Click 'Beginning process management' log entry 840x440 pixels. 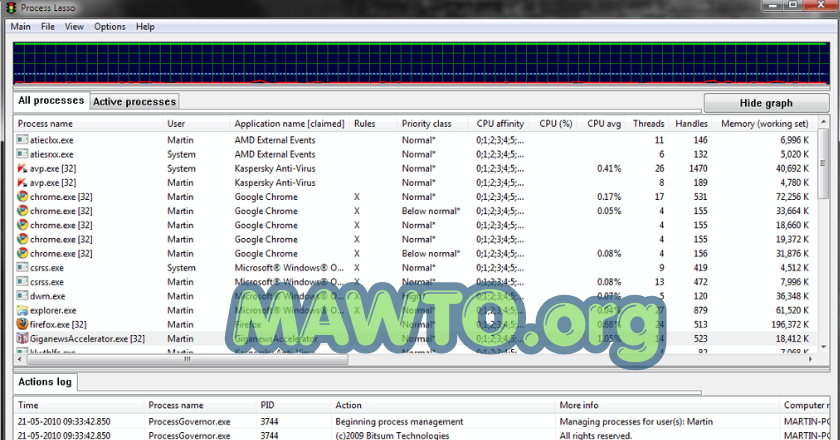click(399, 422)
